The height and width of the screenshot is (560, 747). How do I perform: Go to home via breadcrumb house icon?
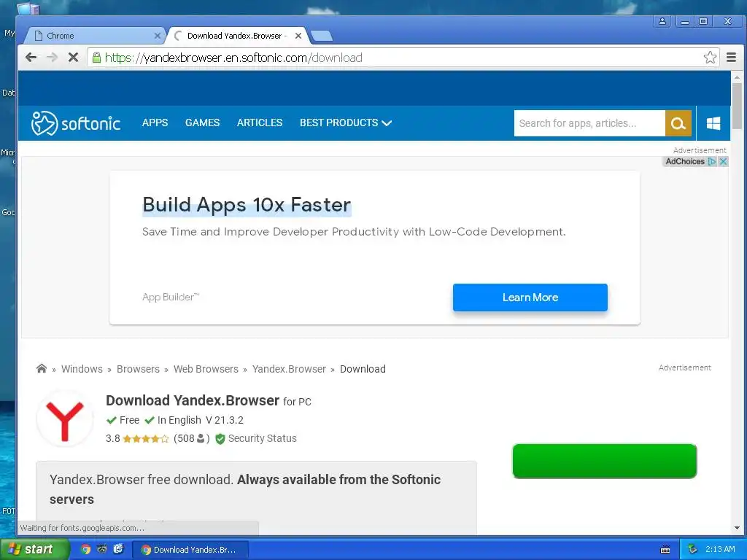pos(42,368)
